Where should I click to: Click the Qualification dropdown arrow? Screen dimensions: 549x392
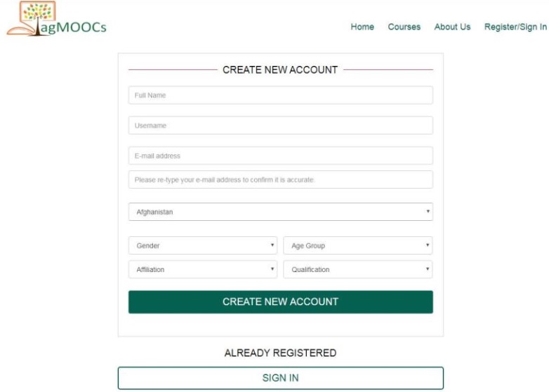pos(427,269)
